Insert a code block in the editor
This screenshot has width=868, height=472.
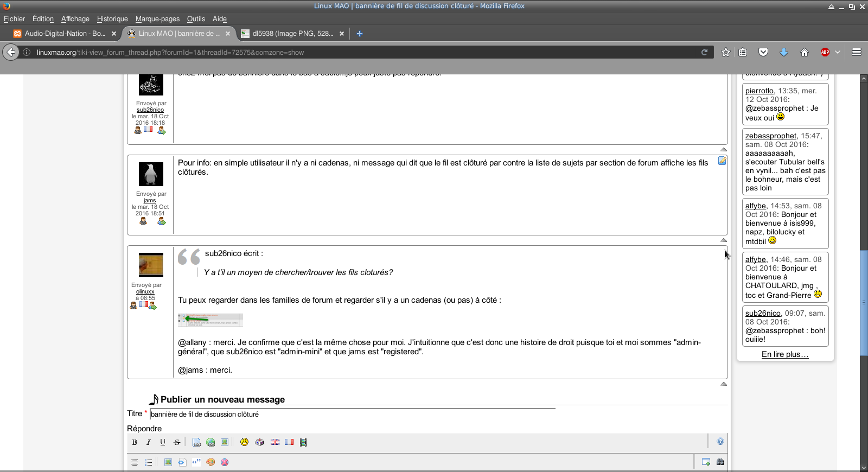(x=182, y=462)
